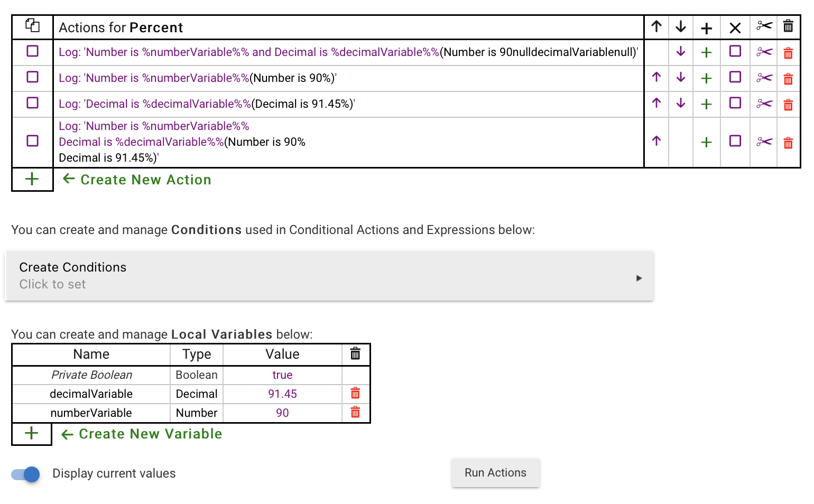Delete the decimalVariable local variable

[355, 394]
